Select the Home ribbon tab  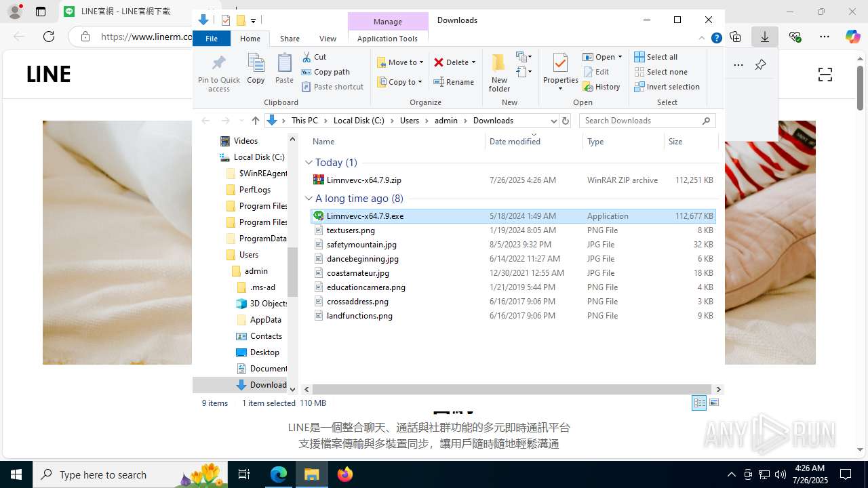(250, 39)
